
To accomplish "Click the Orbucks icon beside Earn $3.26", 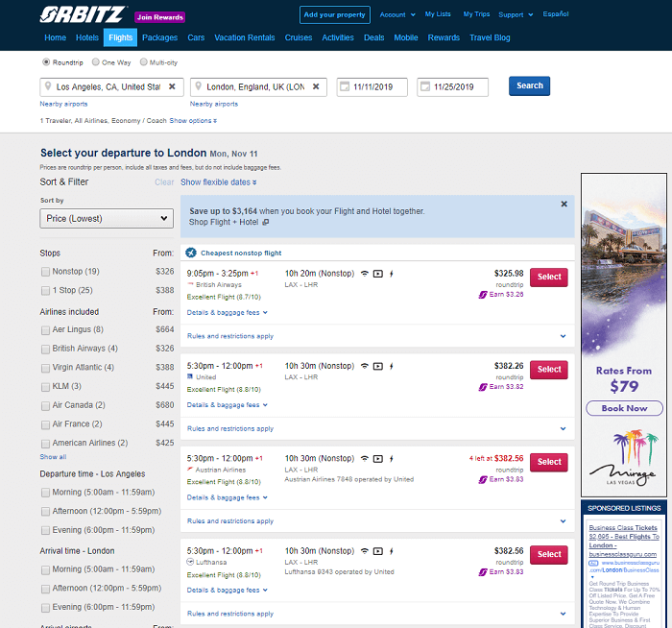I will pyautogui.click(x=483, y=295).
